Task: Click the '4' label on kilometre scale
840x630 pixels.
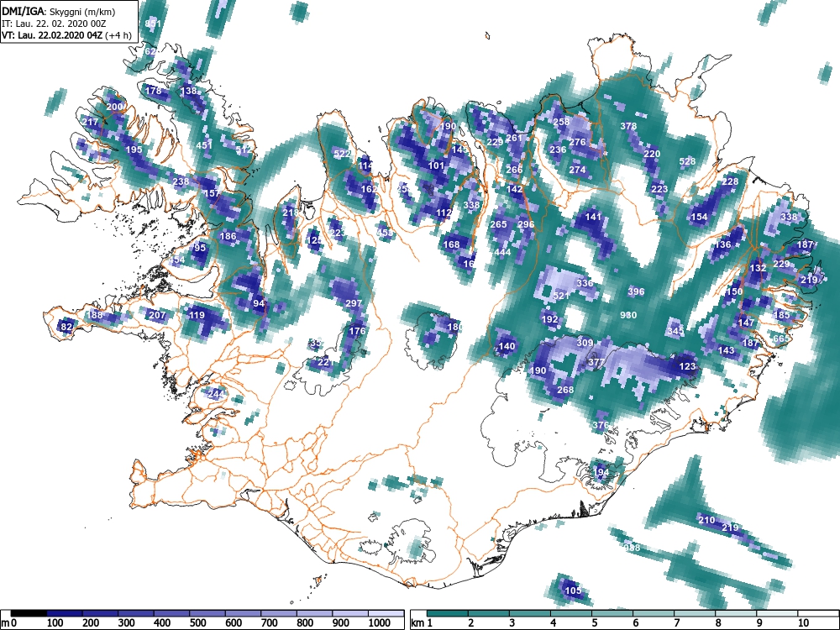Action: point(554,623)
